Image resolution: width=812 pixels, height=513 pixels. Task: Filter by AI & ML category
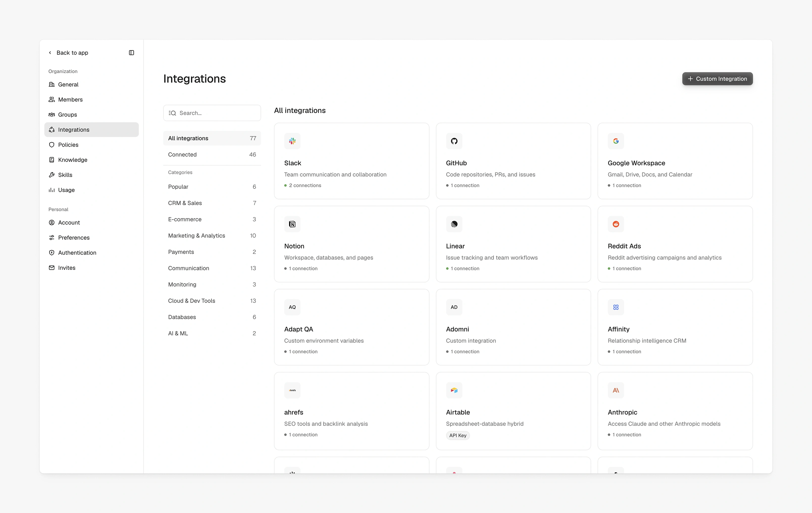tap(212, 333)
